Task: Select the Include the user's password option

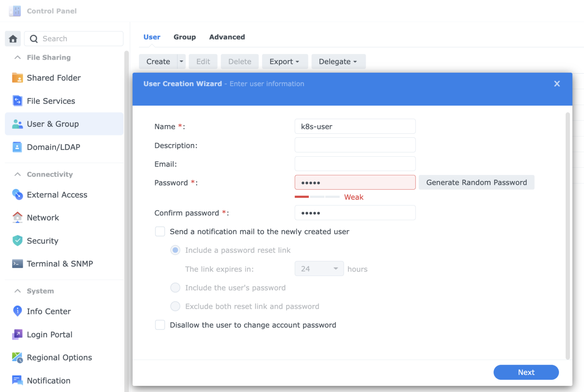Action: pos(175,288)
